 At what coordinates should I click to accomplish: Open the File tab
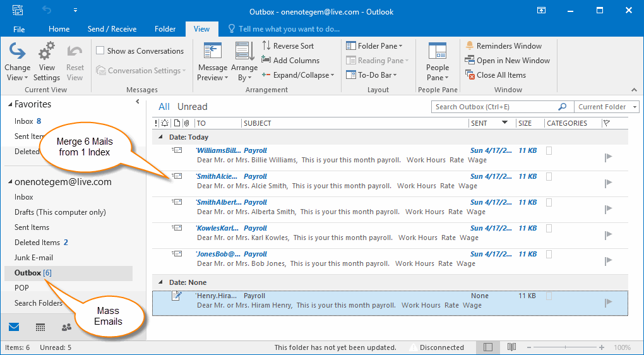pyautogui.click(x=19, y=29)
